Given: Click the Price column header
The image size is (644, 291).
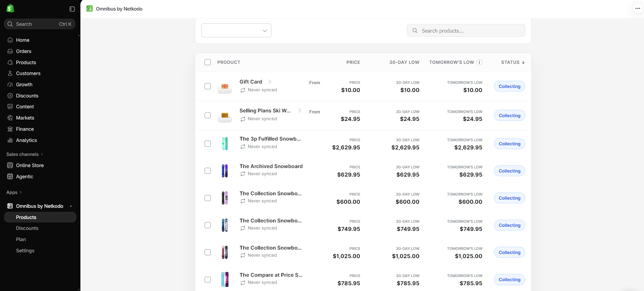Looking at the screenshot, I should pyautogui.click(x=353, y=62).
